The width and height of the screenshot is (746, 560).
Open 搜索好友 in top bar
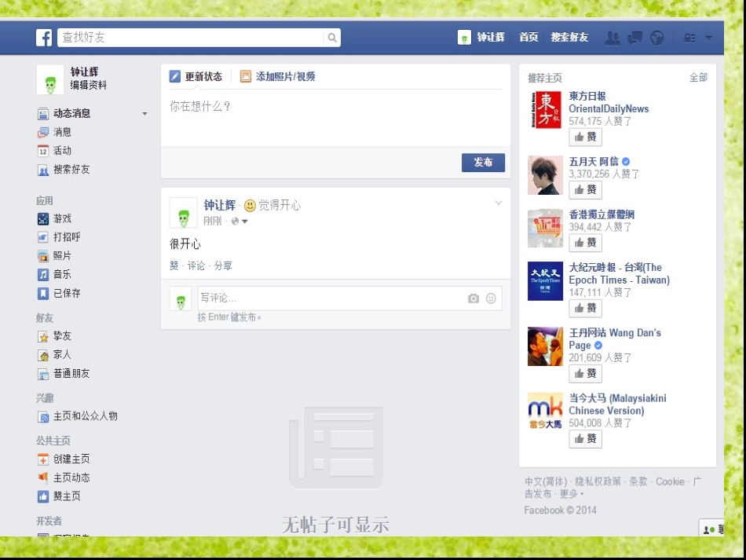(x=569, y=37)
